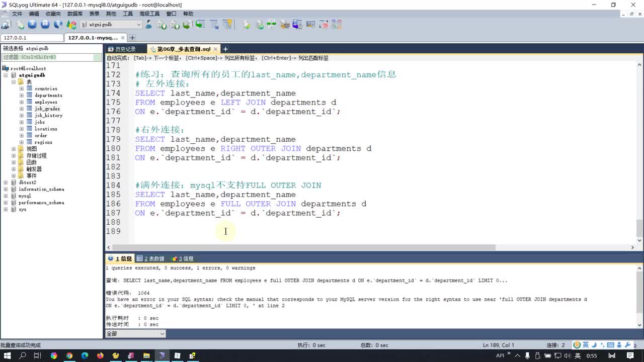Viewport: 644px width, 362px height.
Task: Click the new query editor toolbar icon
Action: [20, 24]
